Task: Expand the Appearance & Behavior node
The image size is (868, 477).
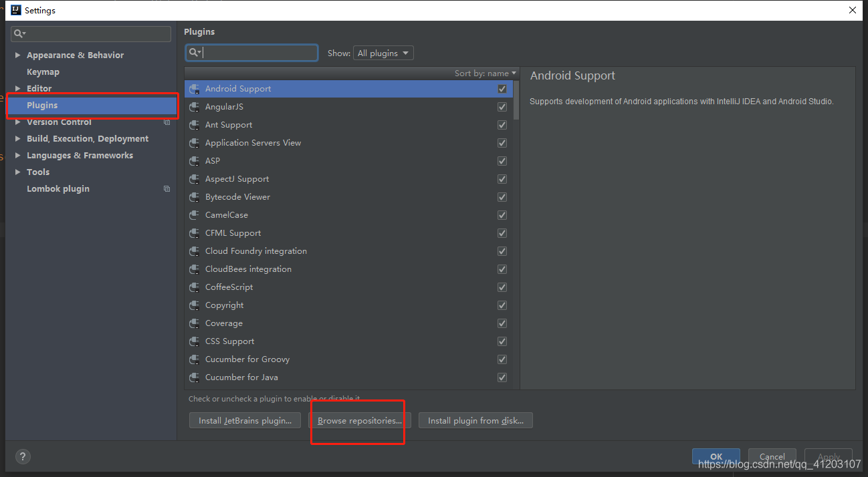Action: (17, 55)
